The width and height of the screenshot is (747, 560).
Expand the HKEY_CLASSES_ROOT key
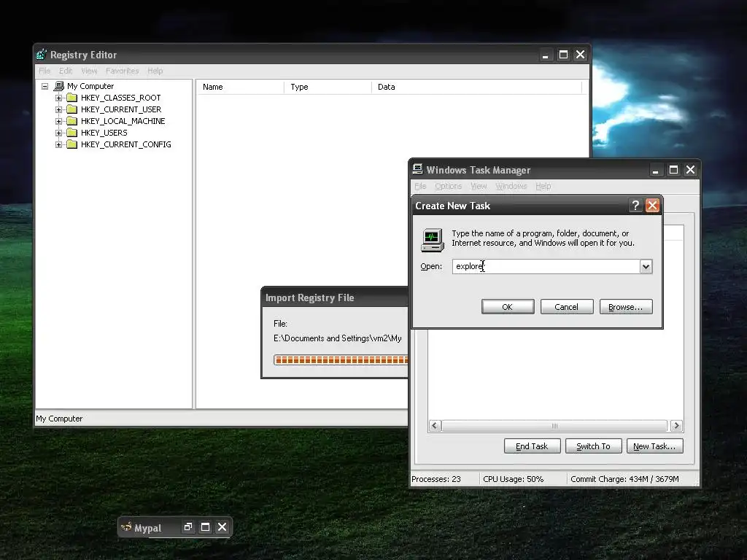pos(58,98)
